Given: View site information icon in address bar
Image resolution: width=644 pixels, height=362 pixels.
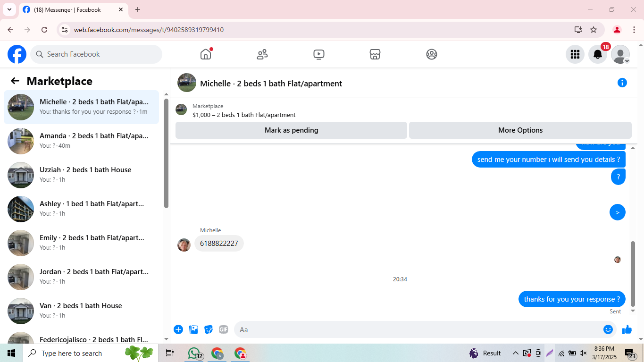Looking at the screenshot, I should point(65,30).
